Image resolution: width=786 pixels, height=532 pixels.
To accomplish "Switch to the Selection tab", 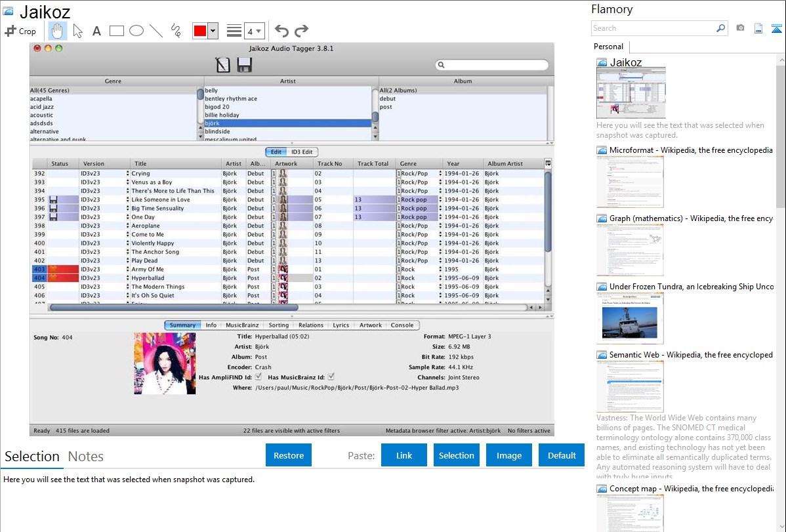I will (32, 457).
